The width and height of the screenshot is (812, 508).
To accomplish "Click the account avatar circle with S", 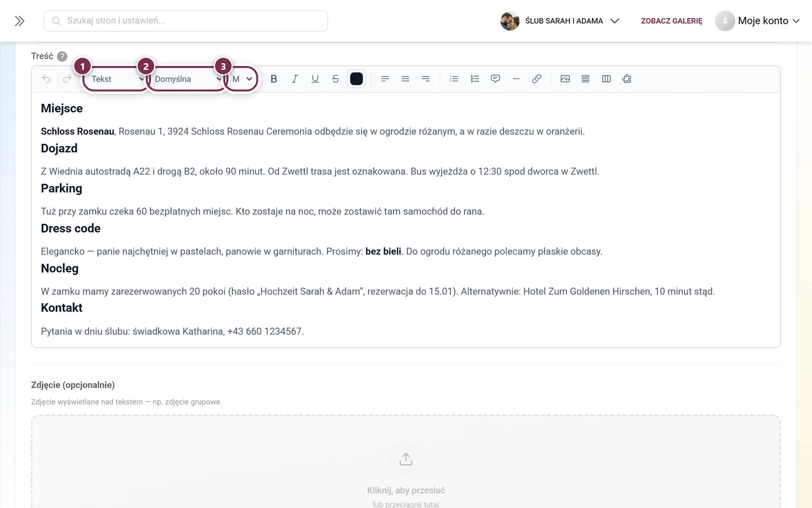I will click(725, 21).
